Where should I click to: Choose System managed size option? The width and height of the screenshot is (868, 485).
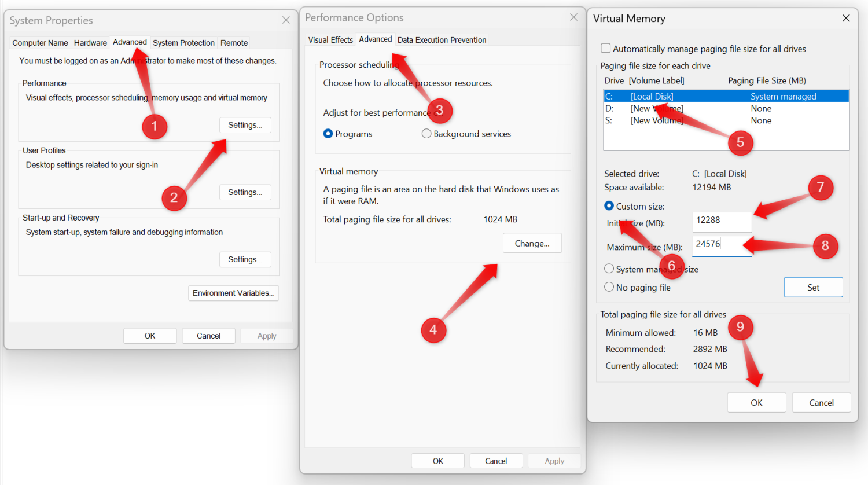pyautogui.click(x=609, y=269)
